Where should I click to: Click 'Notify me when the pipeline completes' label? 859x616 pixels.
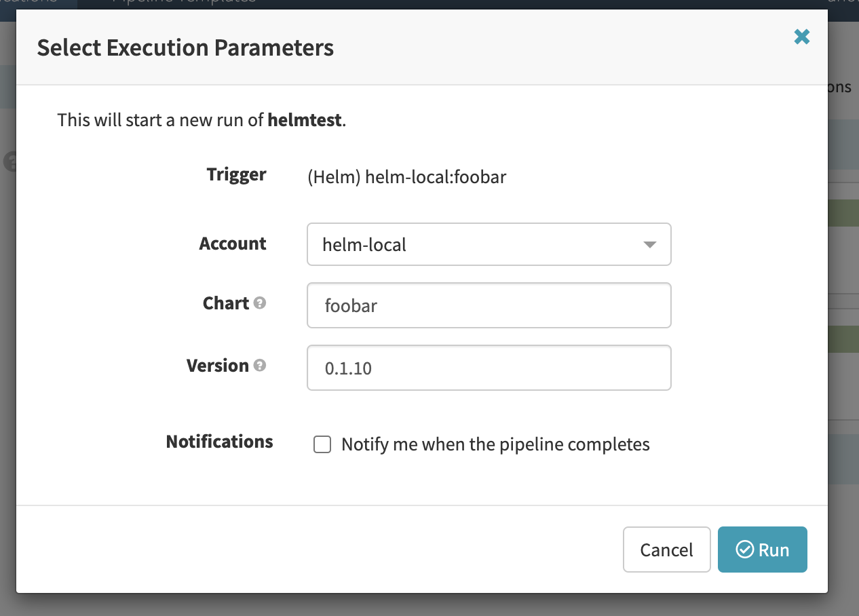[x=495, y=444]
